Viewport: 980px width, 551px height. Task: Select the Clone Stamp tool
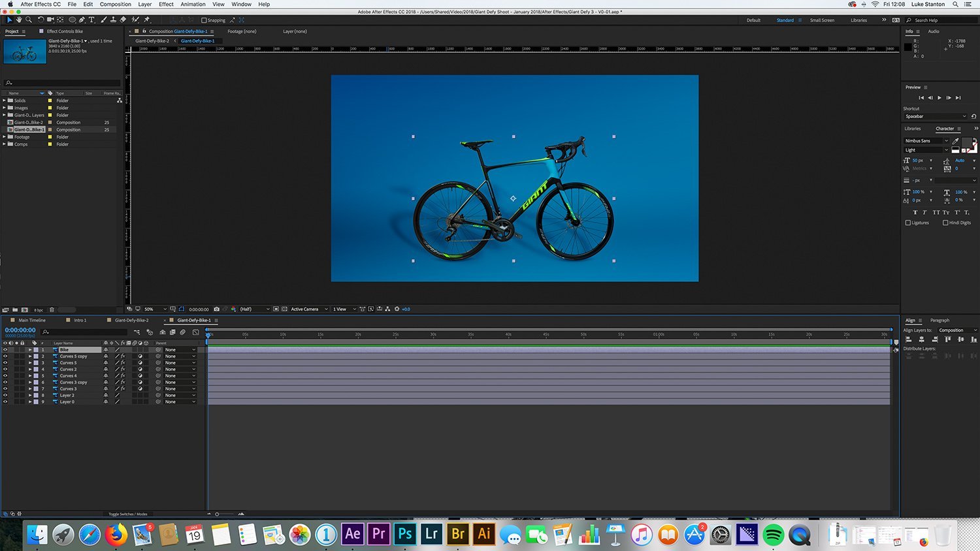point(113,20)
